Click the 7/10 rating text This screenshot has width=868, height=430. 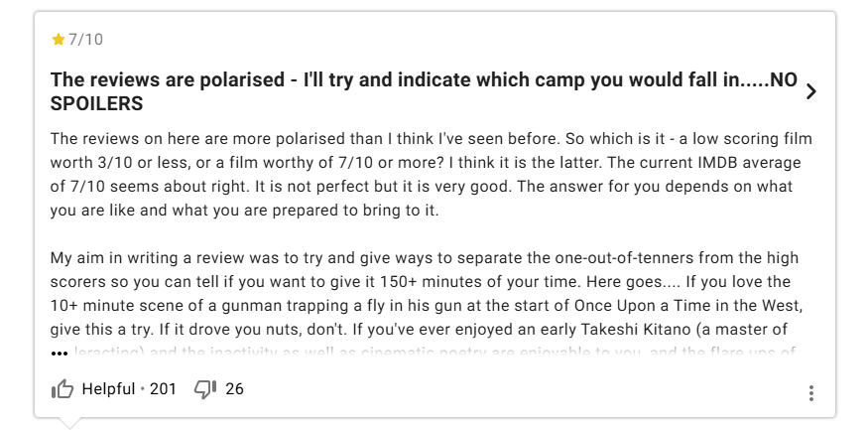tap(85, 40)
